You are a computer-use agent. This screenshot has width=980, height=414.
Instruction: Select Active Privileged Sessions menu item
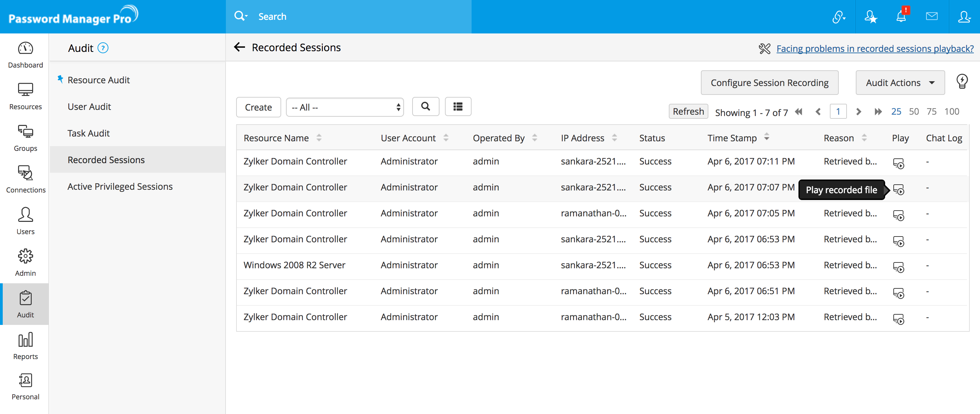[120, 186]
